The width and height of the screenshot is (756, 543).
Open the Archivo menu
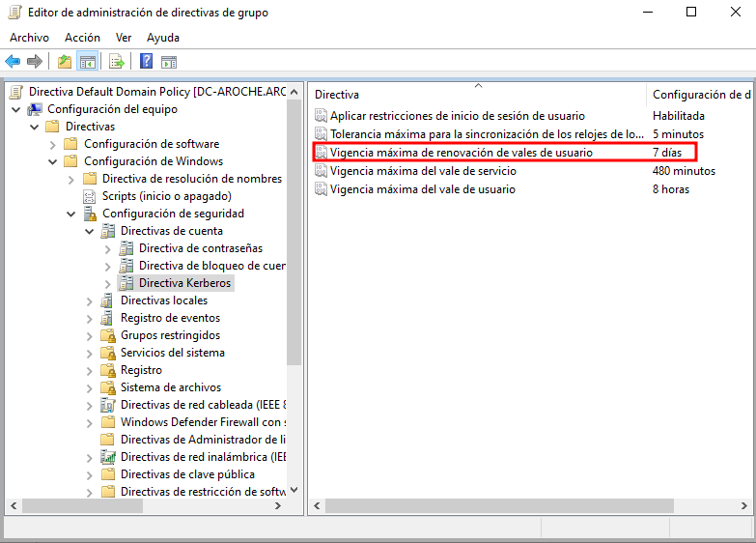29,38
